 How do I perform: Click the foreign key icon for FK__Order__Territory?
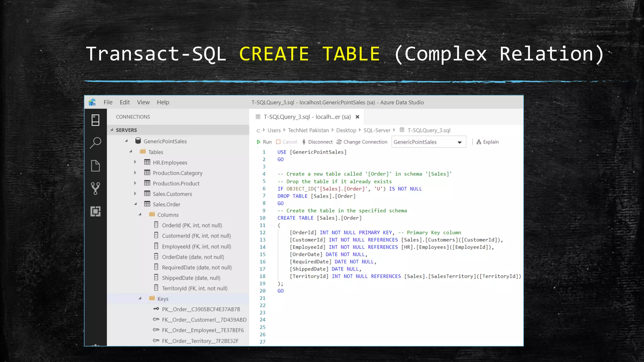(156, 340)
